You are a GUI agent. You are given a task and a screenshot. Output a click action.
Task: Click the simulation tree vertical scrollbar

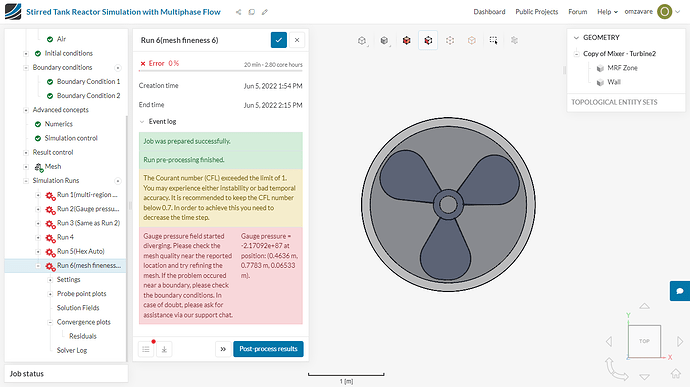pos(127,238)
